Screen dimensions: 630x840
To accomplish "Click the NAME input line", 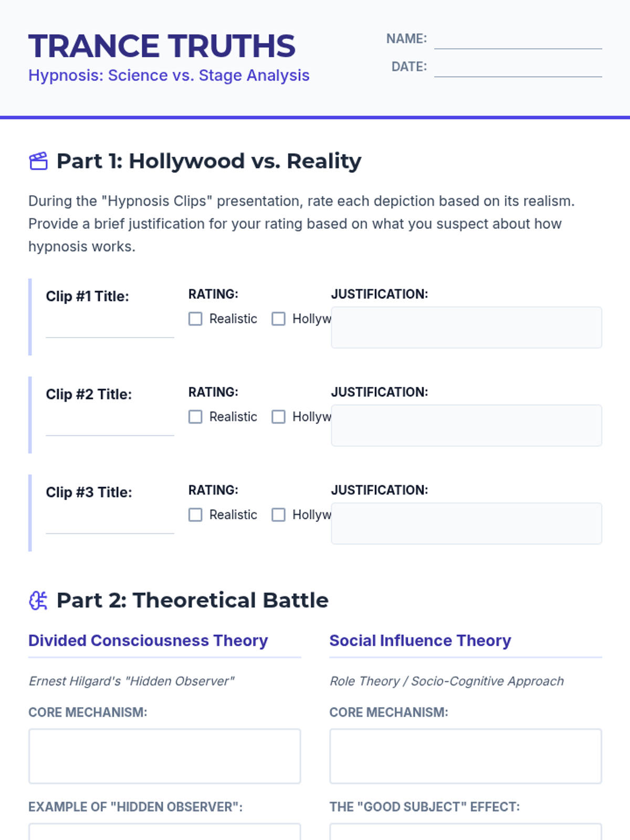I will [518, 40].
